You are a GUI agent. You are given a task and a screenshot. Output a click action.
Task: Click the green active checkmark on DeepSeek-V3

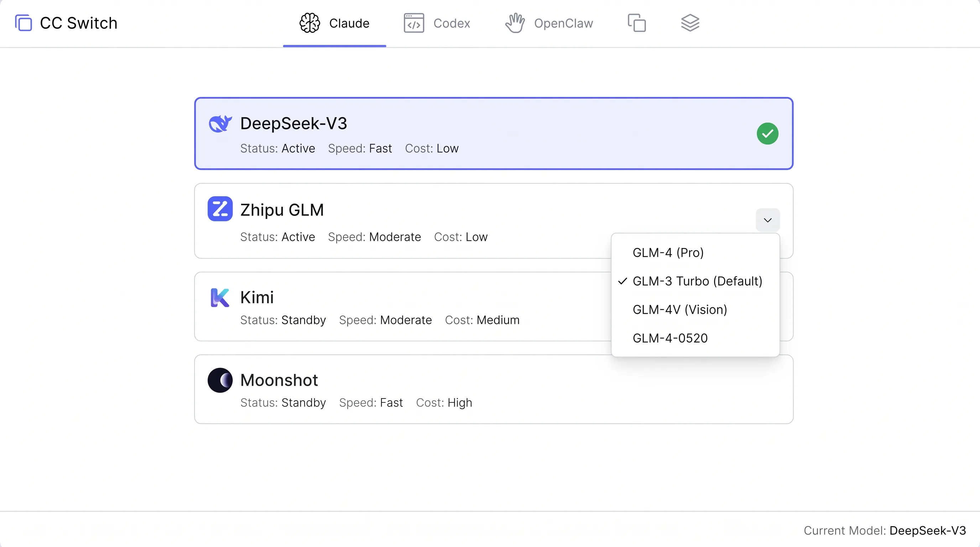767,134
